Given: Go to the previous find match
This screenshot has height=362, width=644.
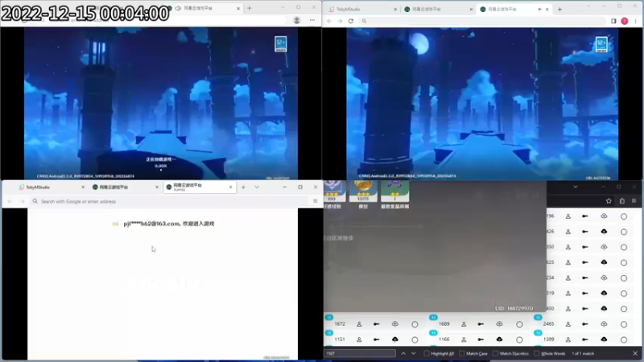Looking at the screenshot, I should pos(403,353).
